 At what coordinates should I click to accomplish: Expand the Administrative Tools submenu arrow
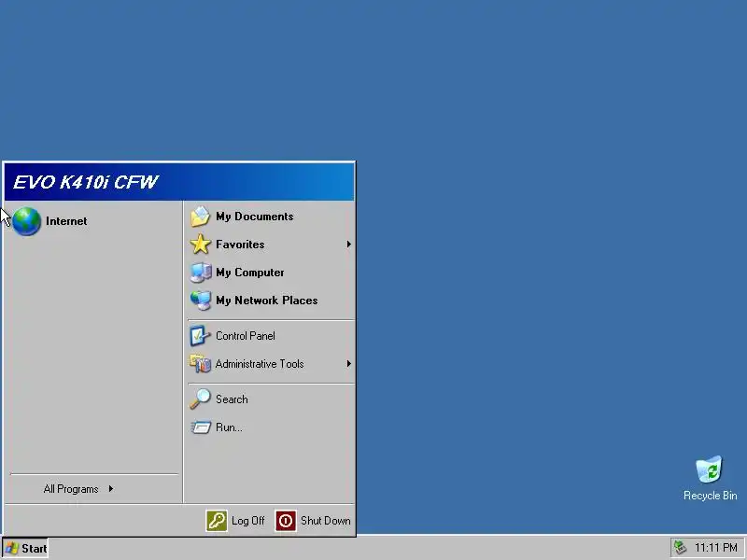[x=348, y=364]
